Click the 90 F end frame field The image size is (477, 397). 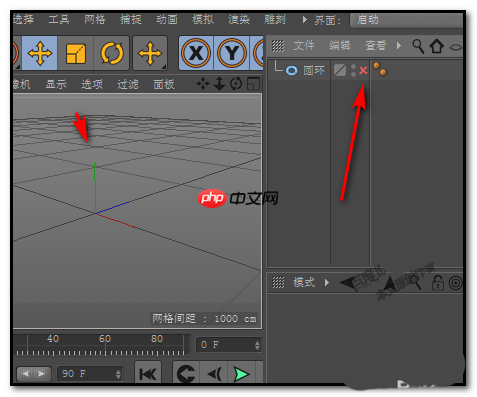[90, 374]
